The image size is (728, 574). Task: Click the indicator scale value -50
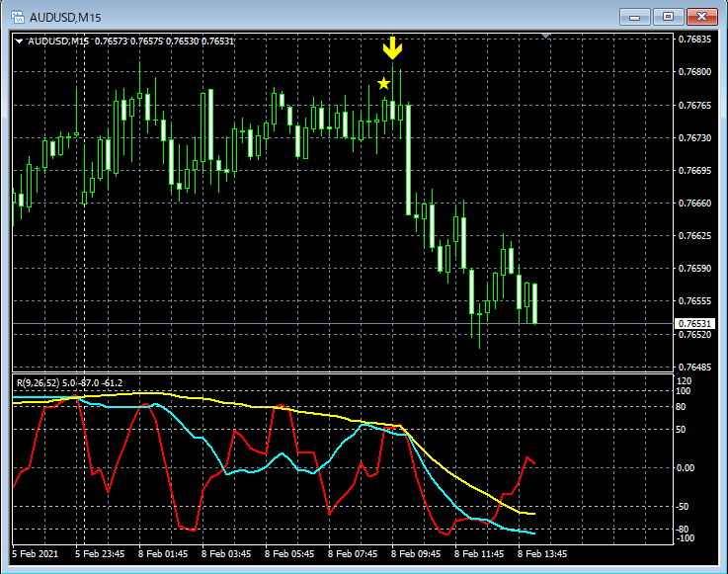683,506
